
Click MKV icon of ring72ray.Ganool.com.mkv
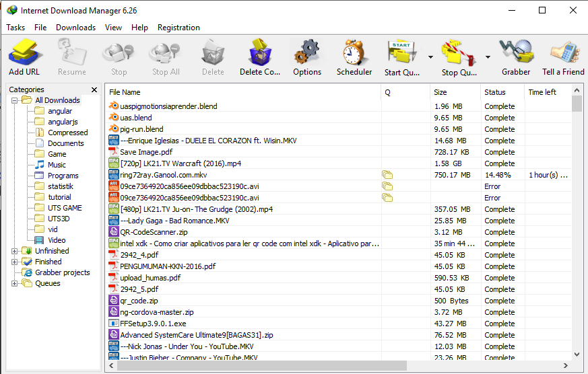click(114, 174)
